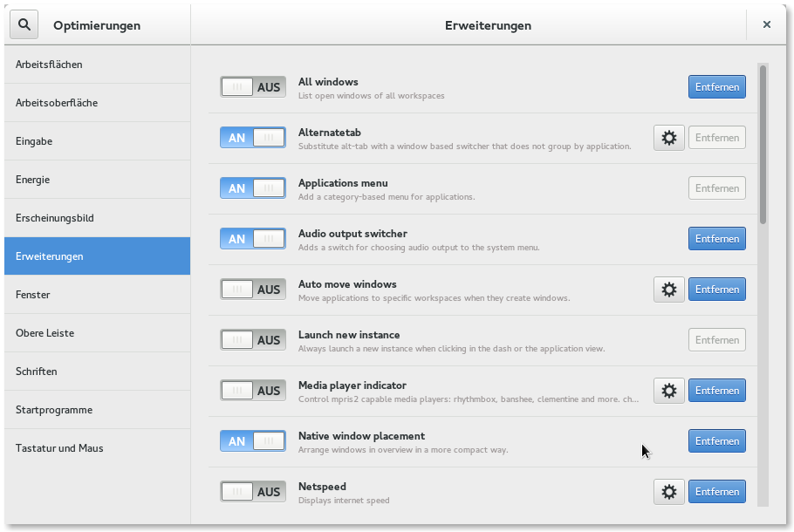Click 'Add a category-based menu for applications.' text
794x532 pixels.
387,197
